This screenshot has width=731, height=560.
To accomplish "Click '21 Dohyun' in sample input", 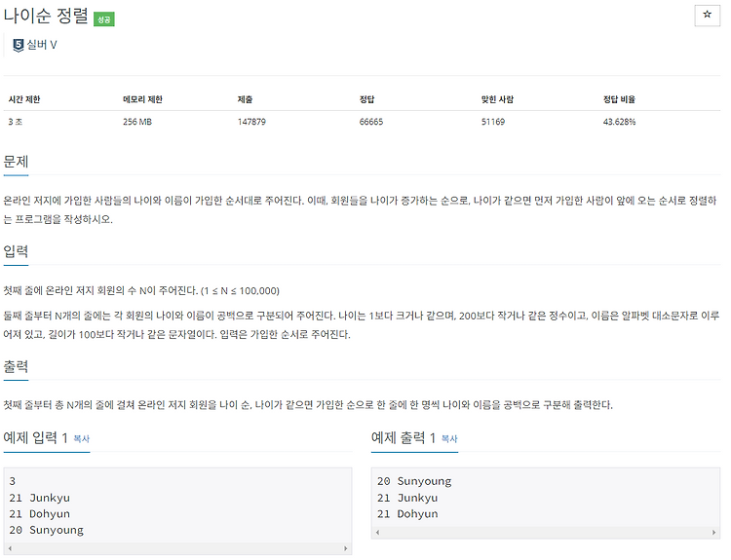I will (40, 514).
